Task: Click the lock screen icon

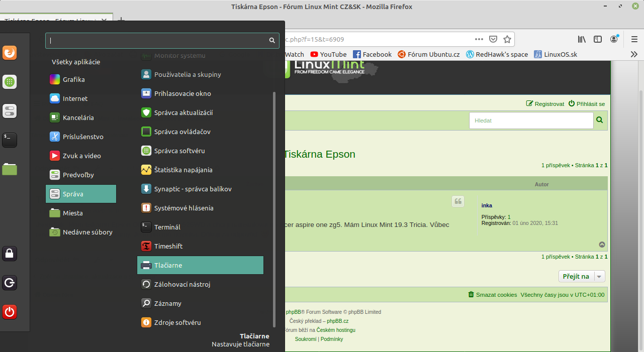Action: coord(10,254)
